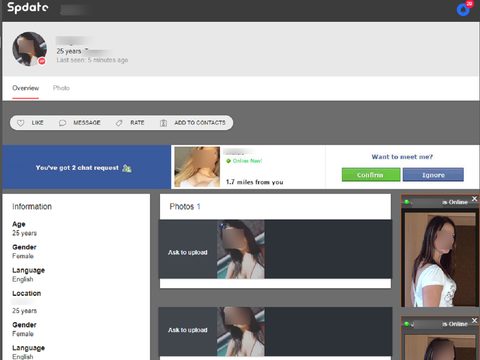The width and height of the screenshot is (480, 360).
Task: Open the notifications bell icon
Action: pyautogui.click(x=463, y=10)
